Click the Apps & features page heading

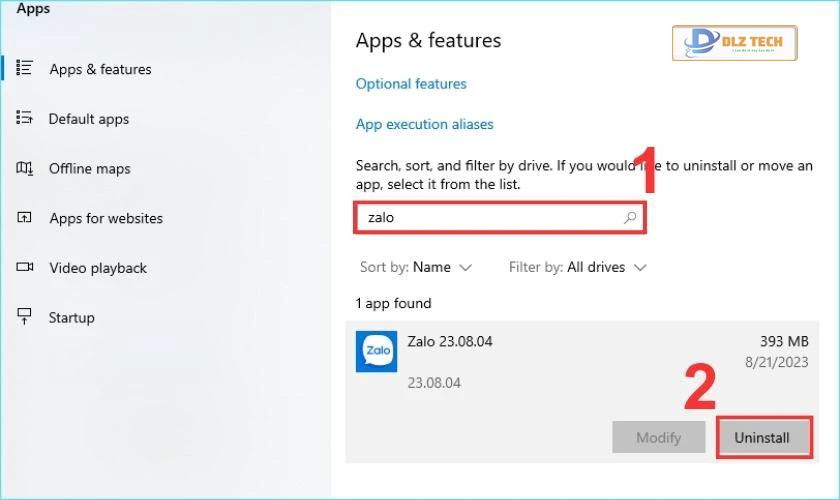point(429,40)
